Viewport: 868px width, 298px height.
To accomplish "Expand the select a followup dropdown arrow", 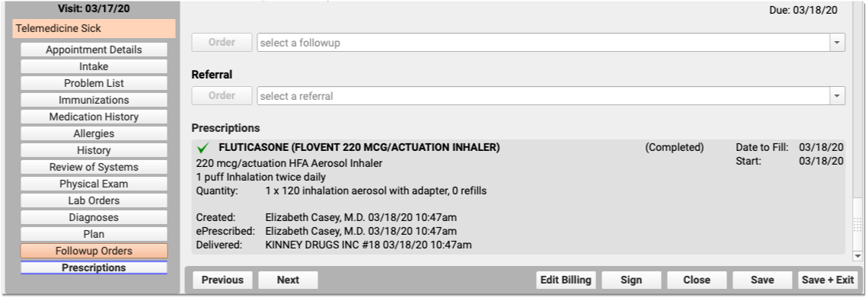I will click(x=837, y=43).
